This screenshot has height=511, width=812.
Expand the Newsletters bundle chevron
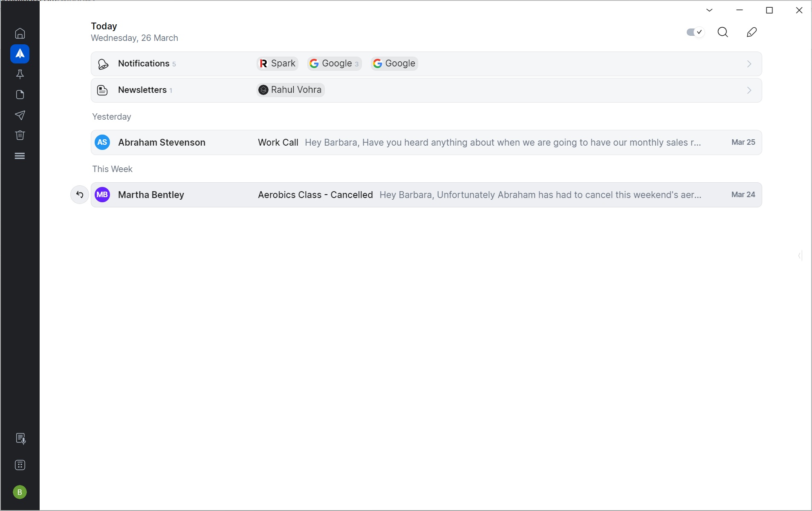click(749, 90)
